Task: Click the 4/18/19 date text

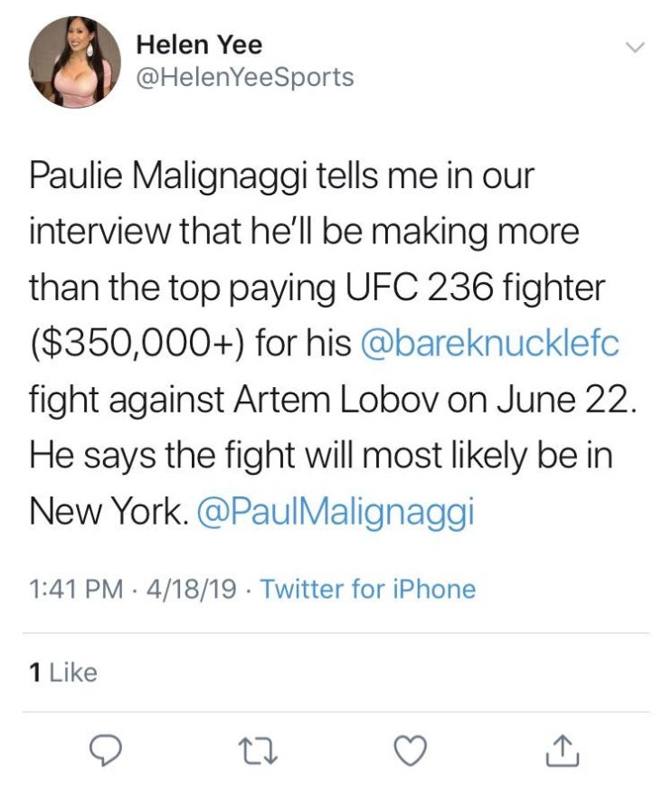Action: (x=191, y=590)
